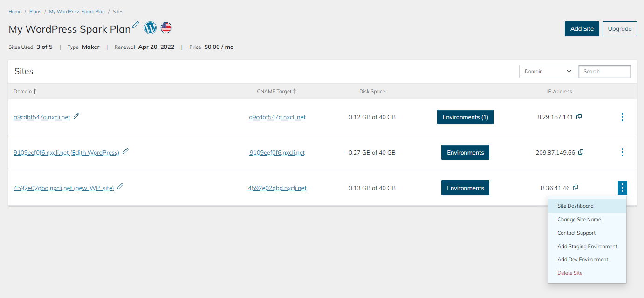Choose Add Dev Environment
Screen dimensions: 644x298
[587, 259]
